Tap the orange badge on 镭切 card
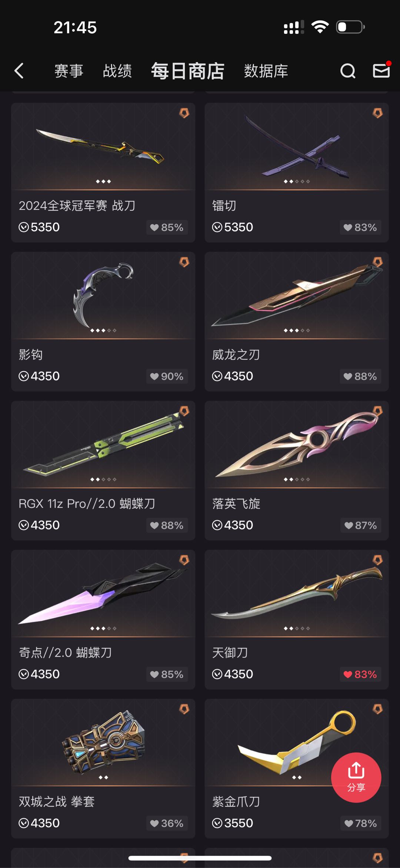Viewport: 400px width, 868px height. click(x=377, y=113)
